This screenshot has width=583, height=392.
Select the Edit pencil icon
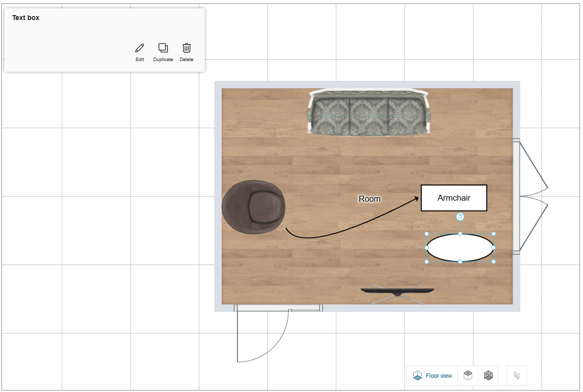139,48
